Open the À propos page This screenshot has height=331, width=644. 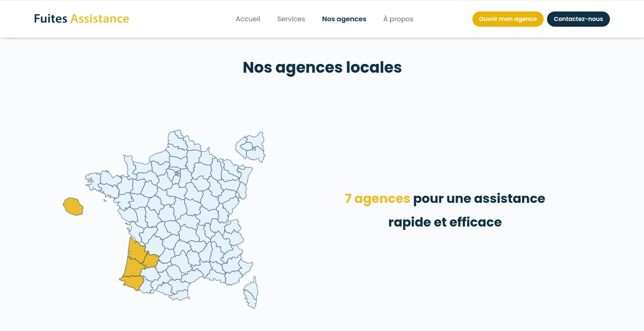click(x=398, y=19)
